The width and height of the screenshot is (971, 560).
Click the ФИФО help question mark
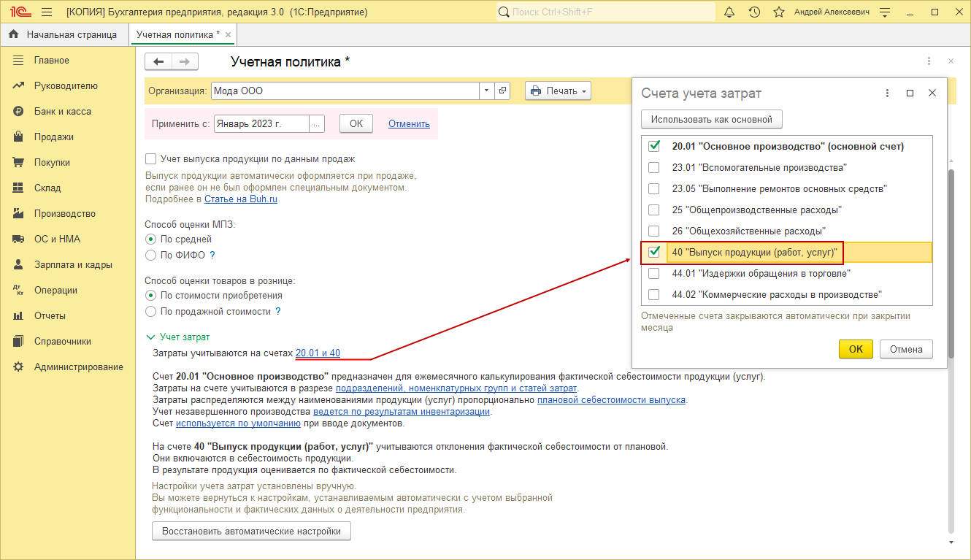(x=212, y=256)
